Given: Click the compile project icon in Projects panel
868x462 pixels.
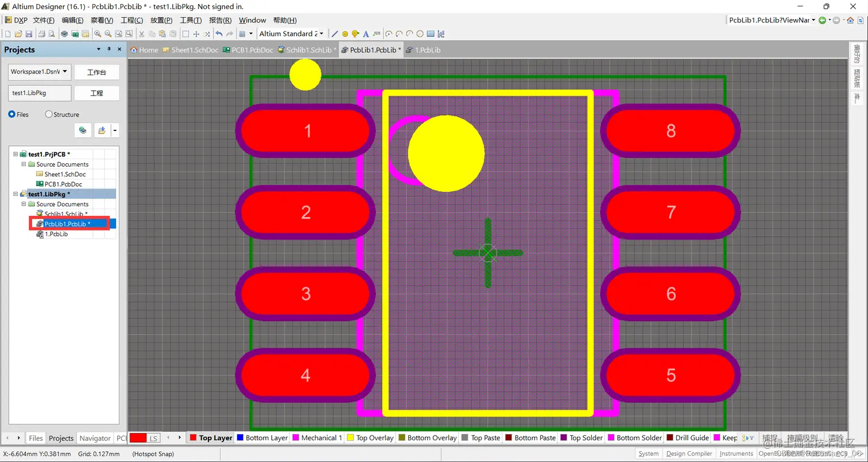Looking at the screenshot, I should [83, 130].
